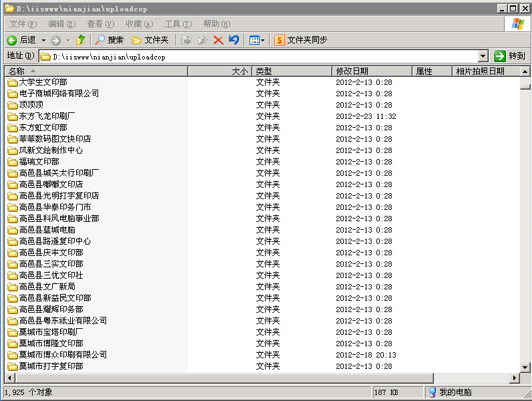
Task: Sort by Size (大小) column header
Action: point(220,72)
